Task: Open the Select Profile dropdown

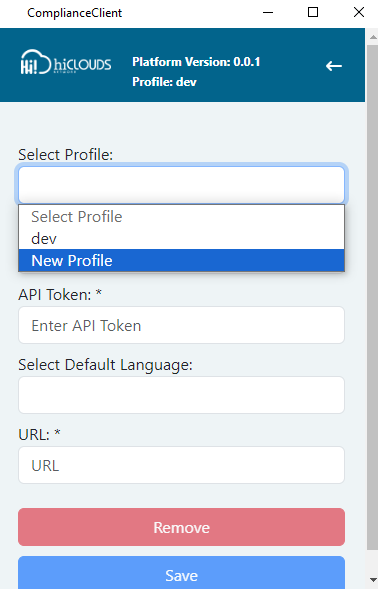Action: point(181,185)
